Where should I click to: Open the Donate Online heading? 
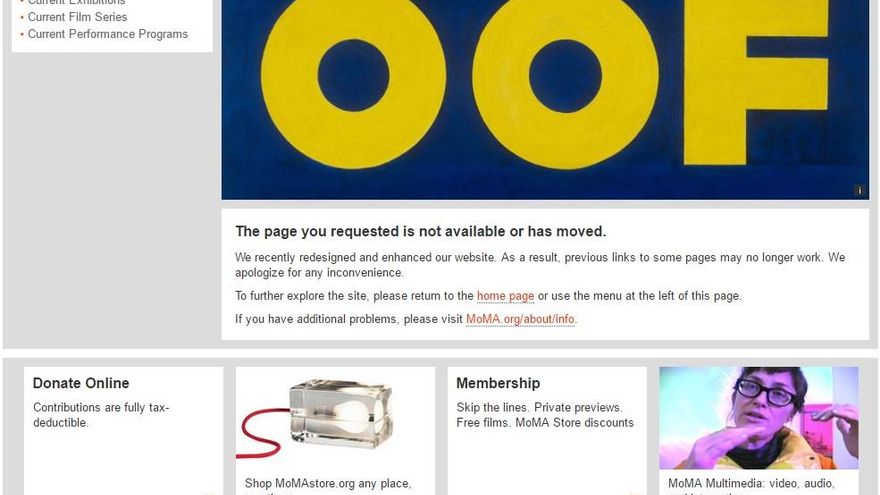point(81,383)
